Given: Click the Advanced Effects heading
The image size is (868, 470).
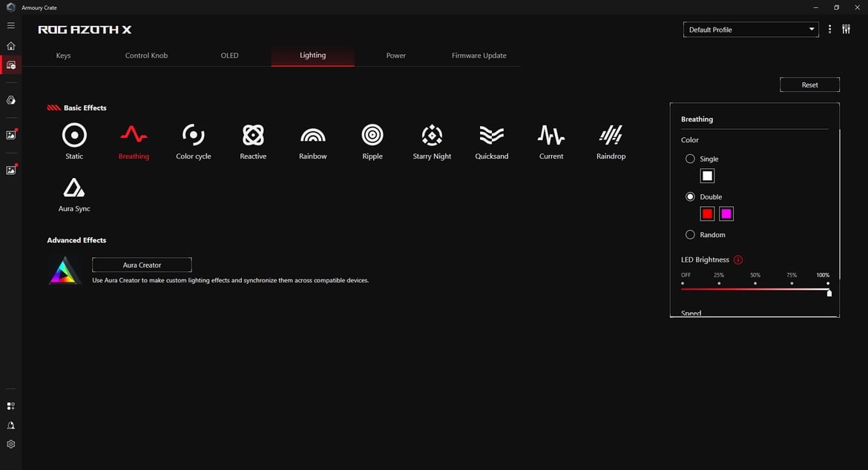Looking at the screenshot, I should [76, 240].
